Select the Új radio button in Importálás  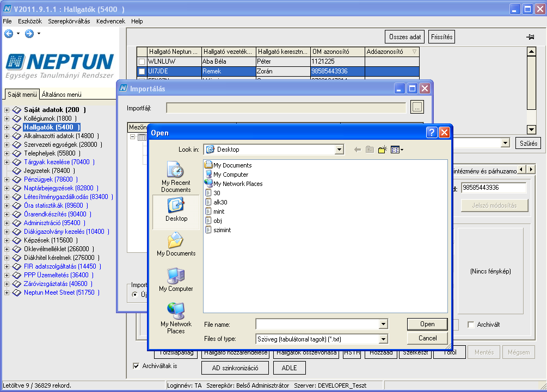click(x=134, y=295)
